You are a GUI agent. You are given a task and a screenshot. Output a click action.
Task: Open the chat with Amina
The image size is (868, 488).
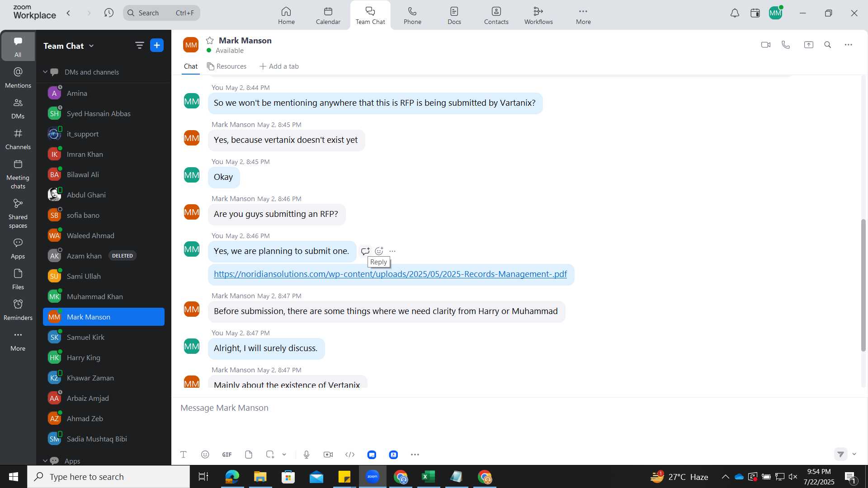pos(104,93)
